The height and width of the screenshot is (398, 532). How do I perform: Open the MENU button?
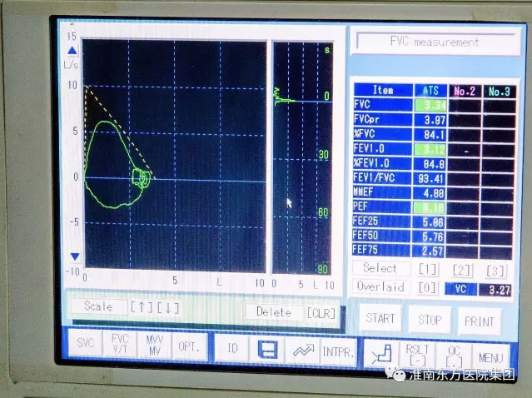pos(493,356)
